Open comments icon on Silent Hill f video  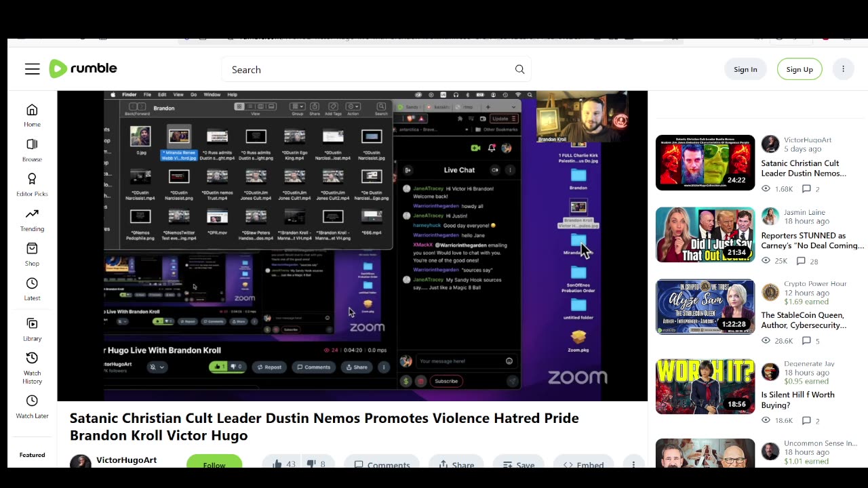point(806,420)
